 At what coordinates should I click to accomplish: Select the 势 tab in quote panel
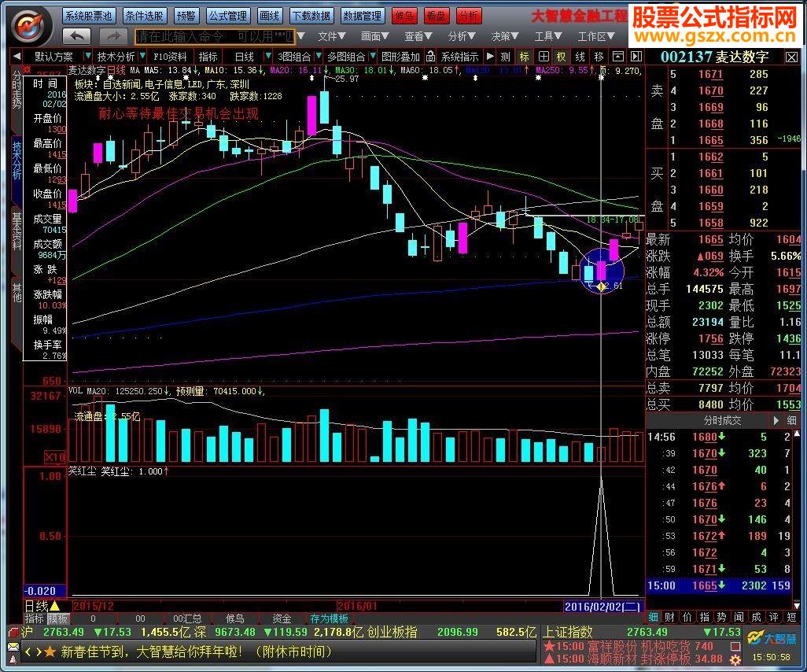click(x=721, y=617)
